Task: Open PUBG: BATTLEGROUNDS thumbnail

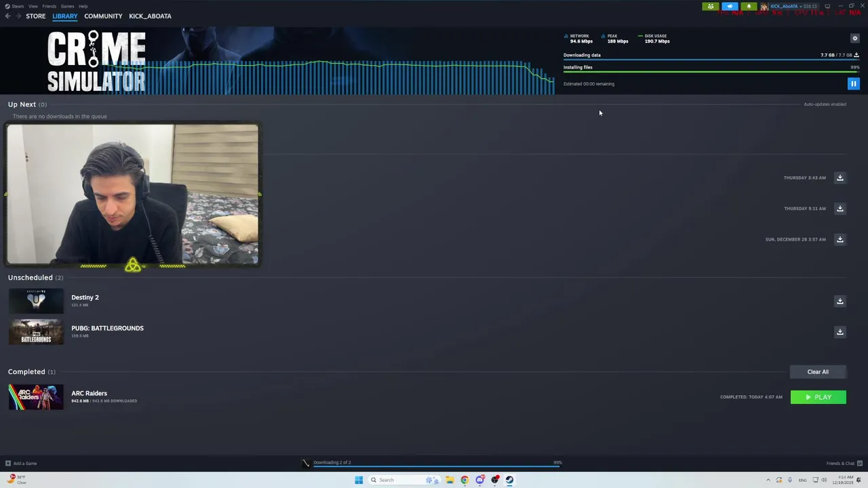Action: (36, 332)
